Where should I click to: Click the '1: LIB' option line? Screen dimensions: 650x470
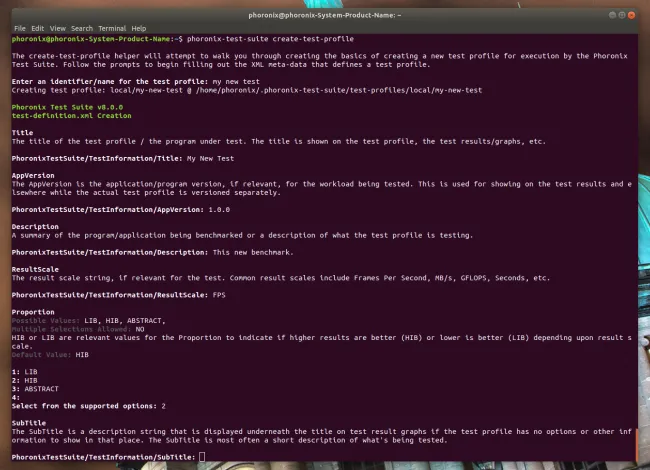[x=24, y=372]
